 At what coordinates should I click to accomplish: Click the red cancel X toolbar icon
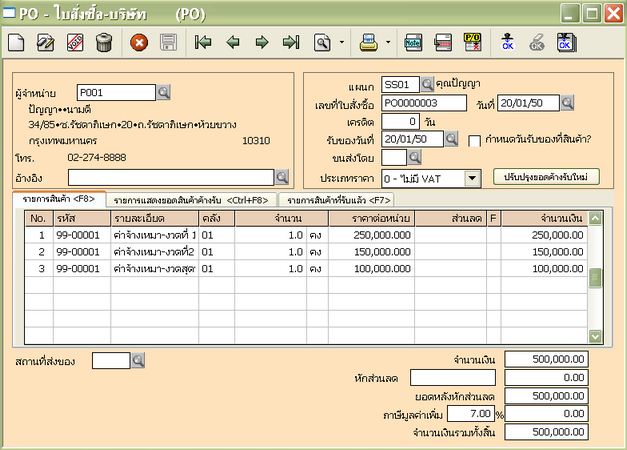139,42
